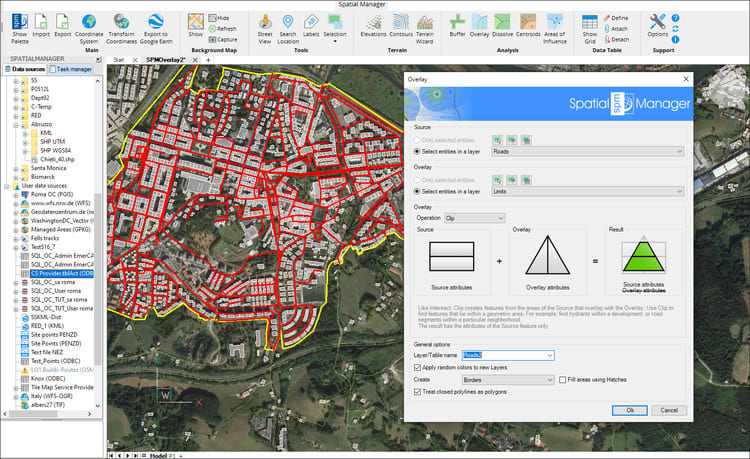Open the Contours terrain tool
The image size is (750, 459).
(401, 26)
